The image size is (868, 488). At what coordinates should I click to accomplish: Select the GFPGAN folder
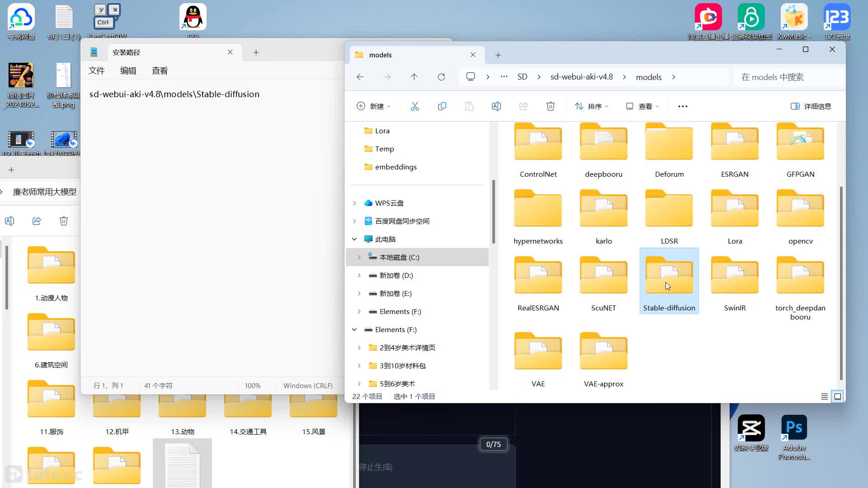800,150
